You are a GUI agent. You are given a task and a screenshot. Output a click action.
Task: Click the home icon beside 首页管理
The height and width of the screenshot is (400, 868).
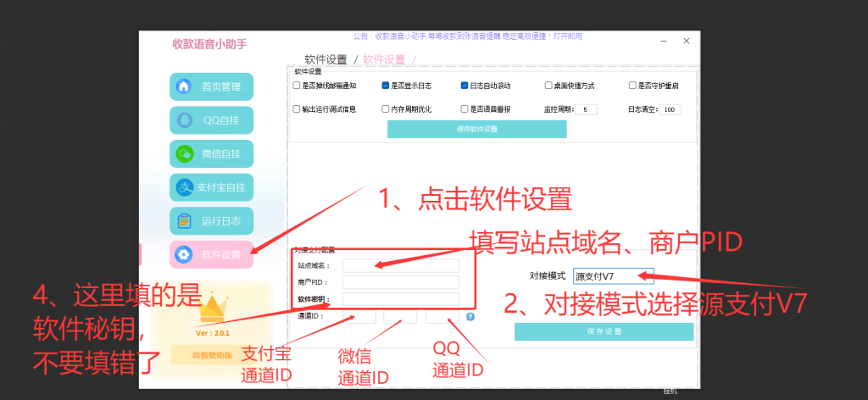[183, 86]
